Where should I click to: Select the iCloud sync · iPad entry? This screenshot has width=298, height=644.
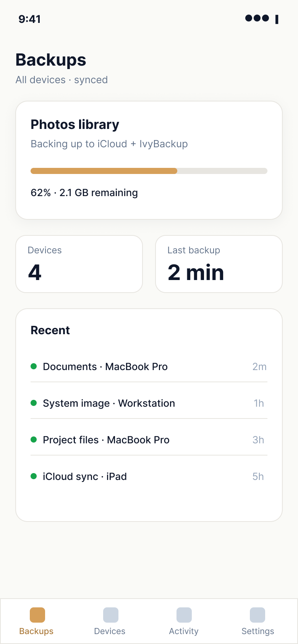click(x=149, y=477)
